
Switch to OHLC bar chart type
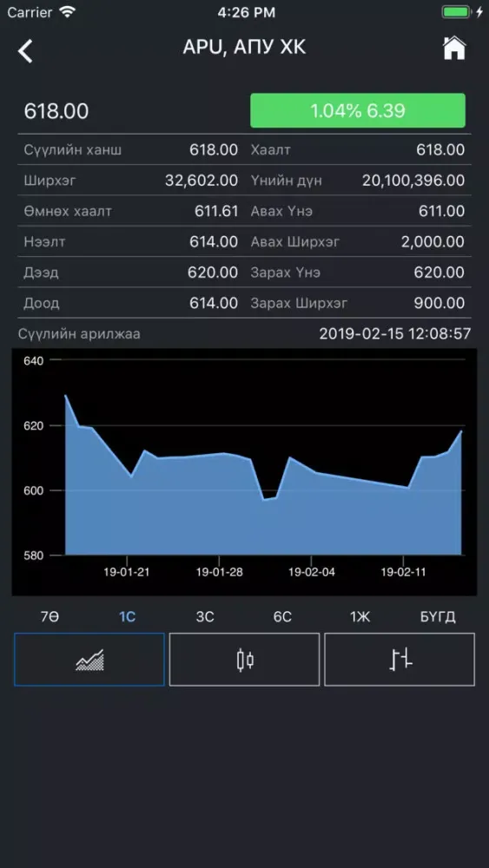(x=400, y=660)
